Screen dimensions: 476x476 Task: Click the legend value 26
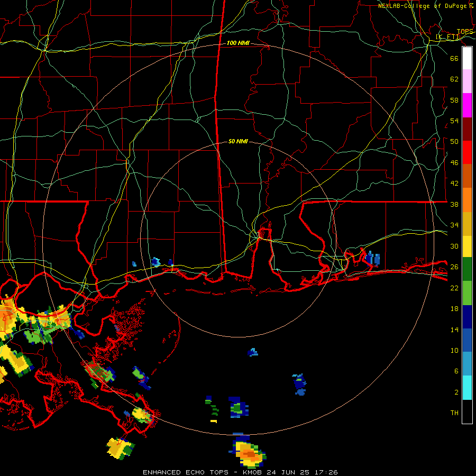point(454,267)
